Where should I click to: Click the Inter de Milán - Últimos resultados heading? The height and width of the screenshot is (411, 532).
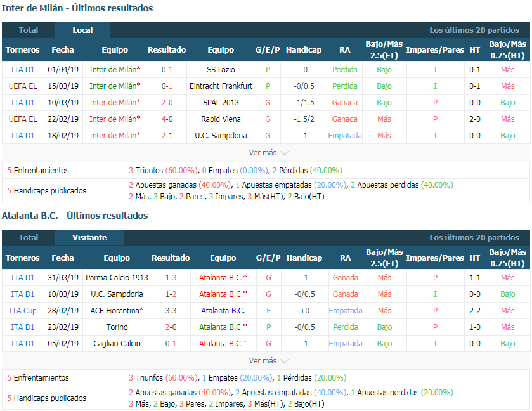pos(77,8)
